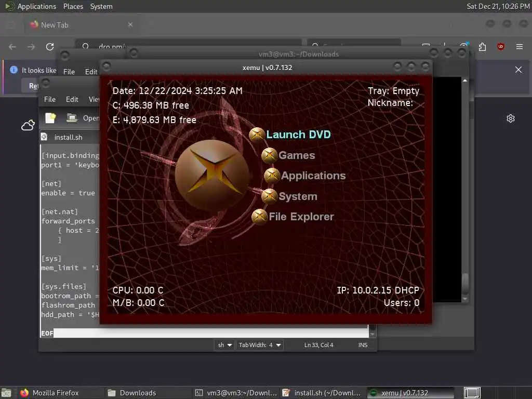The image size is (532, 399).
Task: Select the System dashboard entry
Action: tap(298, 196)
